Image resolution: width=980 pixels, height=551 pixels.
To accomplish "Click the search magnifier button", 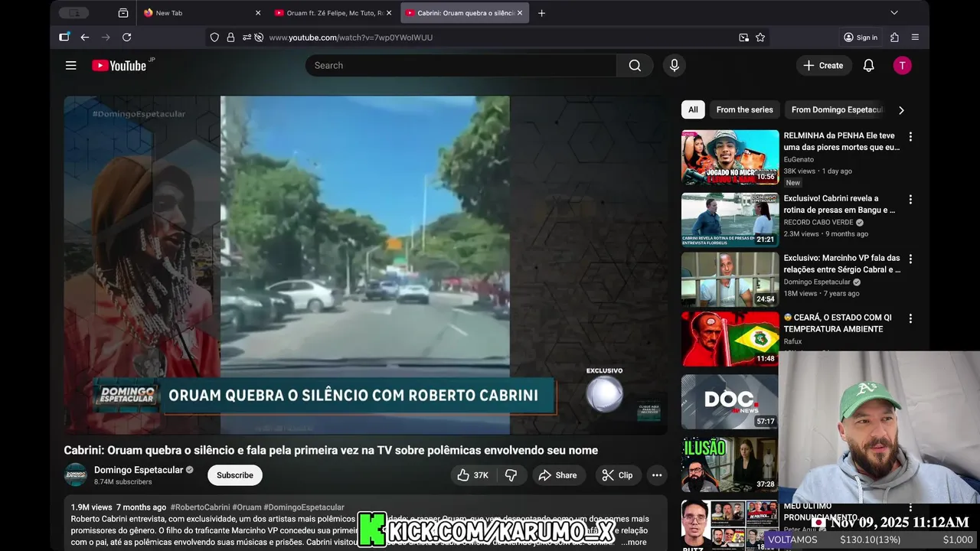I will pyautogui.click(x=635, y=66).
